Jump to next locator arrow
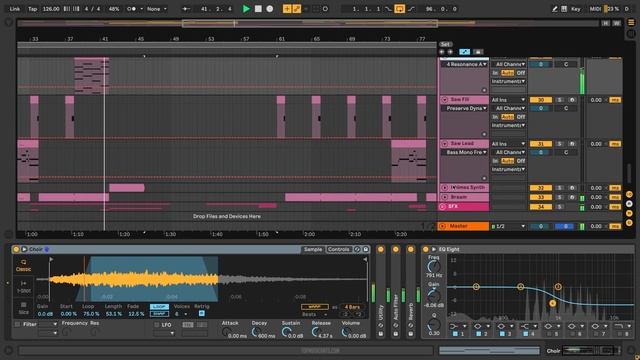Viewport: 640px width, 360px height. 450,52
